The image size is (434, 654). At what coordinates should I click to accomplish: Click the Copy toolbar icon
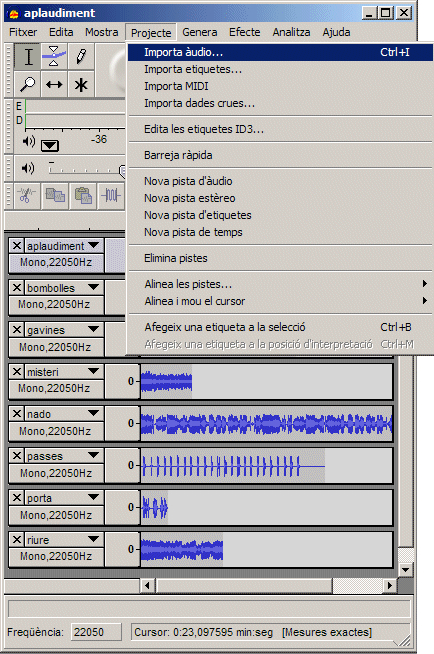coord(55,195)
